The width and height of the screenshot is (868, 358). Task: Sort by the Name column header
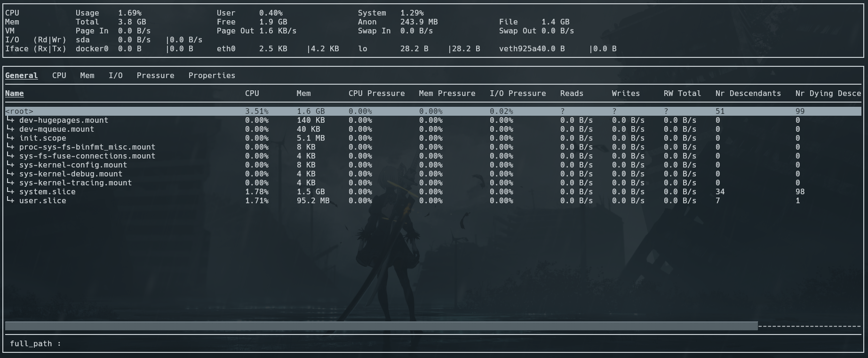[14, 93]
